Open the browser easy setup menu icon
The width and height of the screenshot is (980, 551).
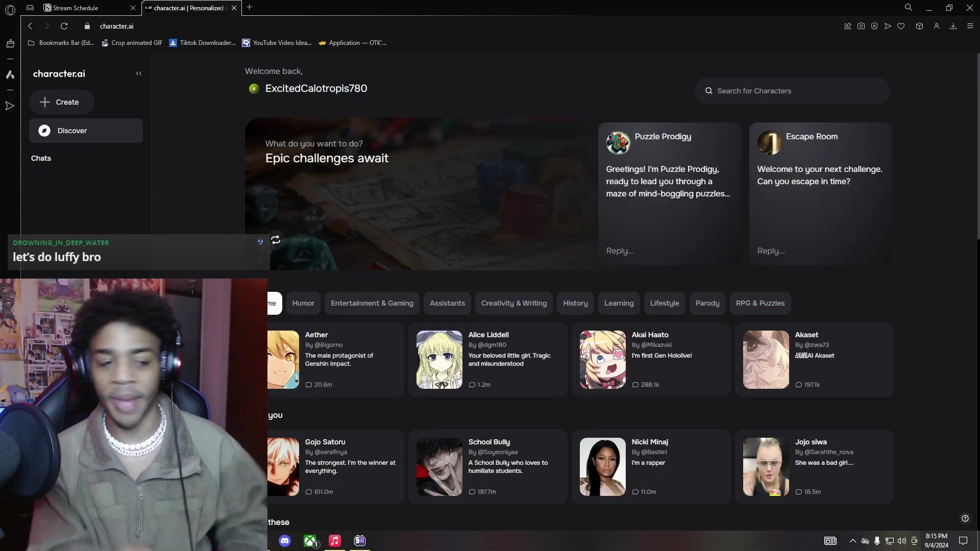[x=970, y=26]
